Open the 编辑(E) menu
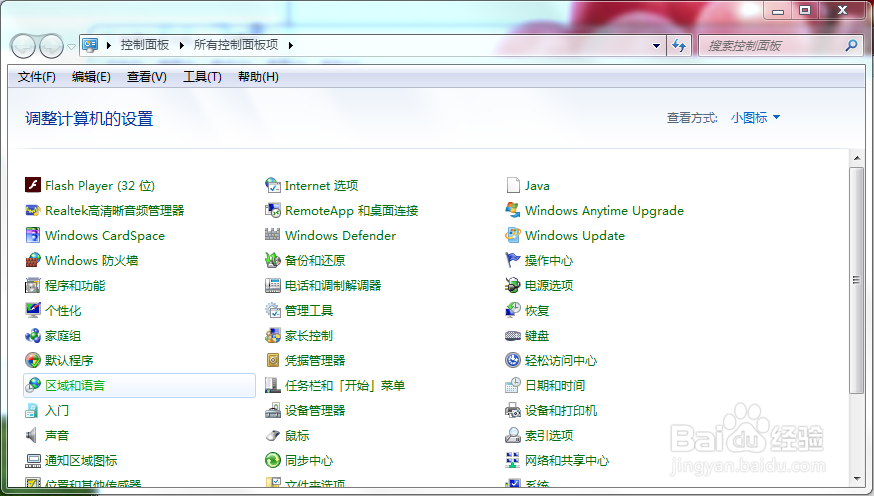This screenshot has height=496, width=874. pyautogui.click(x=91, y=77)
